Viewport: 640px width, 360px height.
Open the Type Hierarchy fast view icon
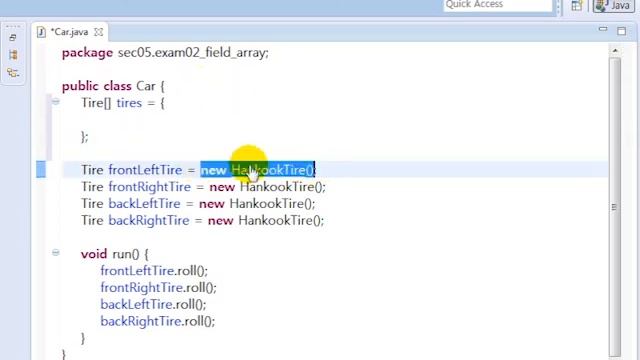coord(13,73)
